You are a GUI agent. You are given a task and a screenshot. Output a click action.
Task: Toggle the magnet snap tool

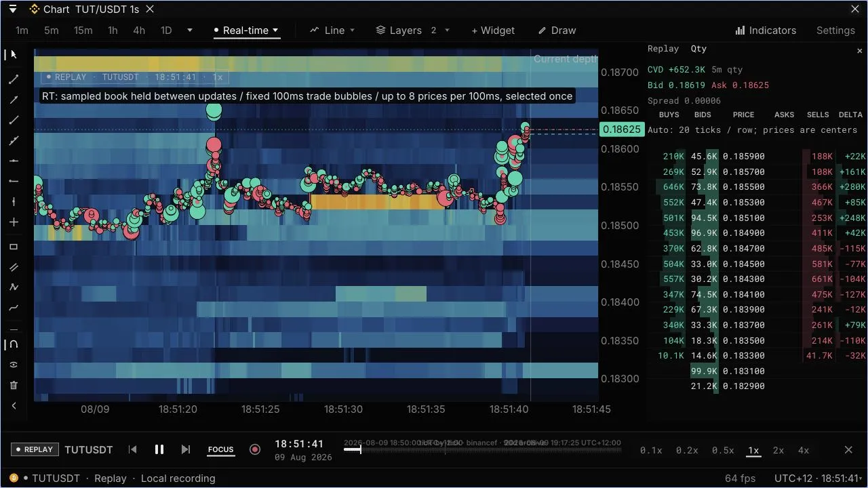tap(14, 344)
